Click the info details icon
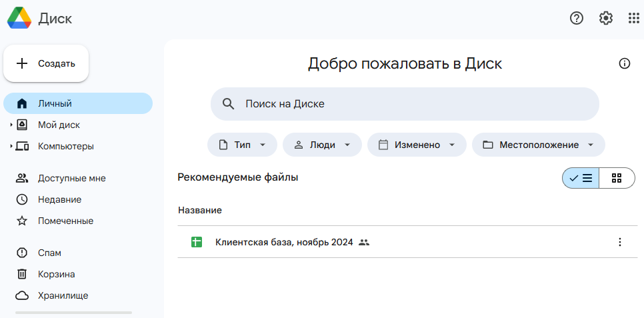644x318 pixels. (x=624, y=63)
